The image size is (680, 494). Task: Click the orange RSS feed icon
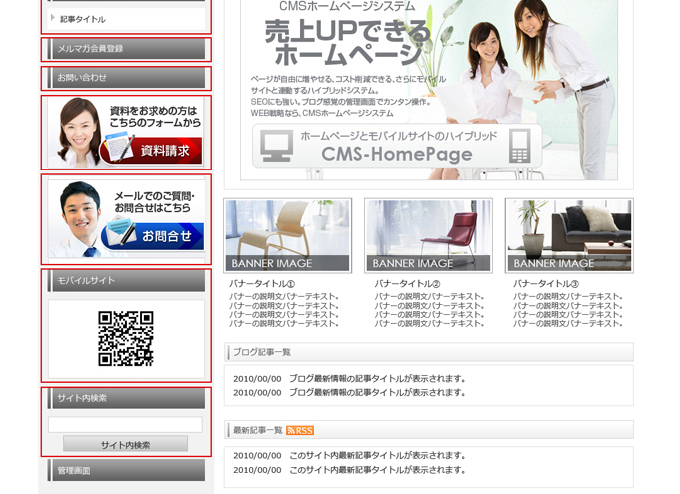pos(299,430)
